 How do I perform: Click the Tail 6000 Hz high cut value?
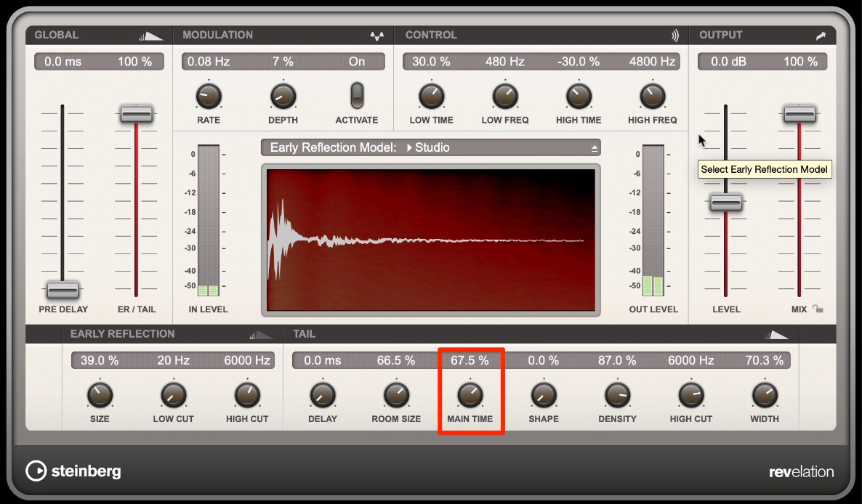point(691,360)
